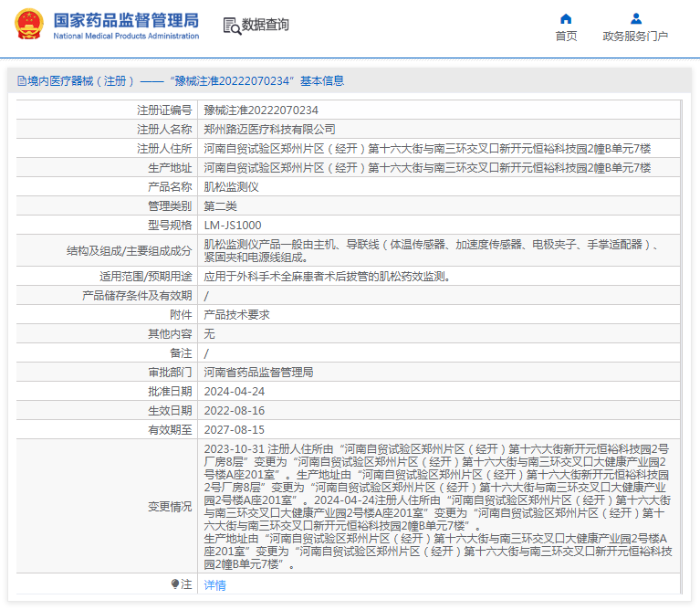Viewport: 700px width, 610px height.
Task: Select 郑州路迈医疗科技有限公司 registrant name
Action: [269, 130]
